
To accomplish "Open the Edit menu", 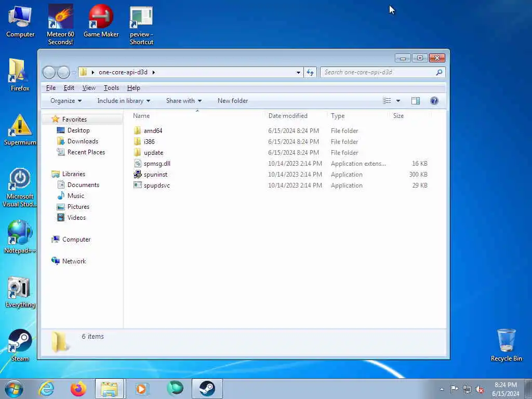I will [69, 88].
